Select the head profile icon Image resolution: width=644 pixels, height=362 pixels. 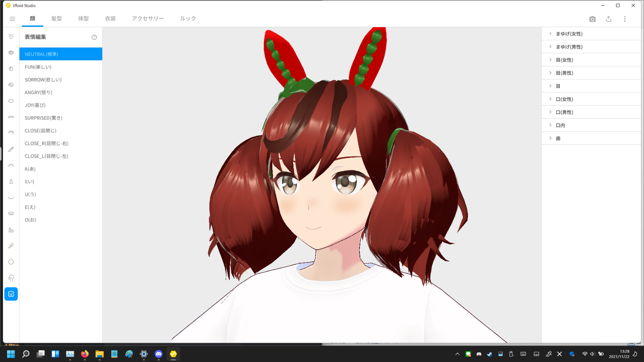11,278
